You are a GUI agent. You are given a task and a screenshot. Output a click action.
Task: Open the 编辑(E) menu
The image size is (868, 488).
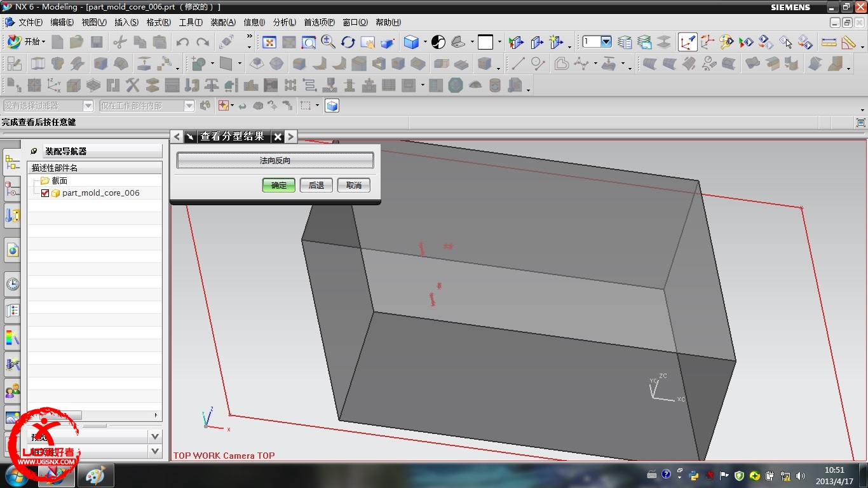pyautogui.click(x=62, y=22)
